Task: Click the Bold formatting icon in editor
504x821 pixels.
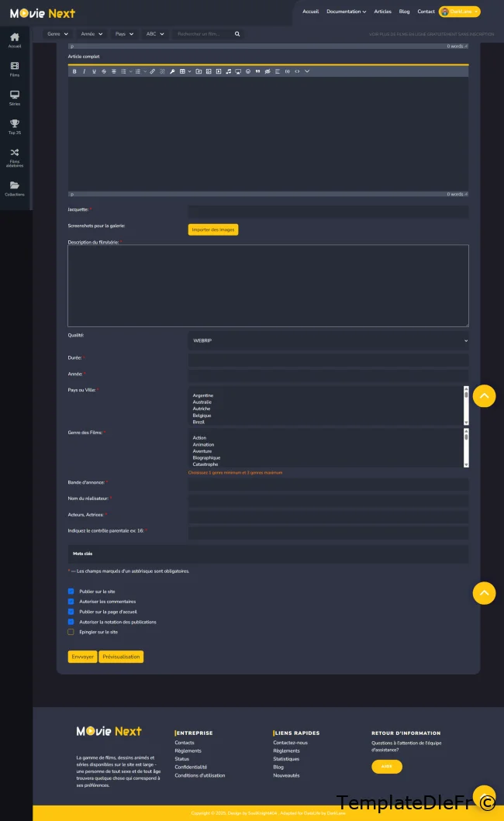Action: point(74,71)
